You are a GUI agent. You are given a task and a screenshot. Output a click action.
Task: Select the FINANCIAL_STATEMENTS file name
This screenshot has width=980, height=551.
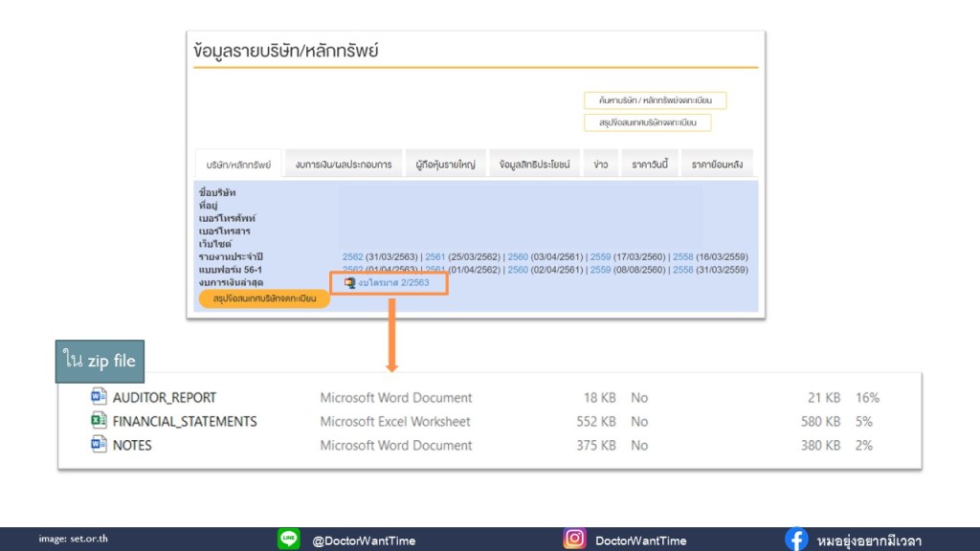click(x=185, y=421)
